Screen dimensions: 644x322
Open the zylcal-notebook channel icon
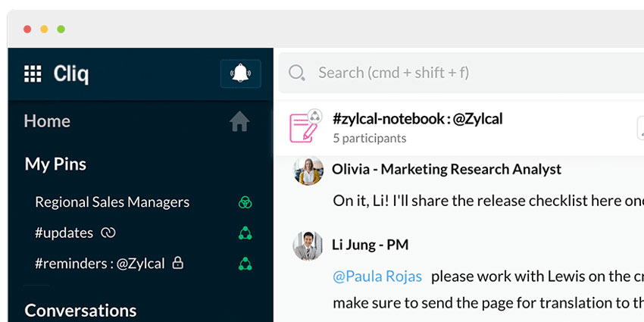(305, 127)
